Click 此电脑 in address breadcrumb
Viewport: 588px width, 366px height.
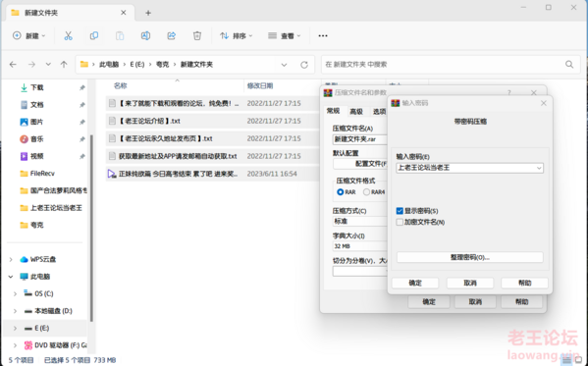coord(109,65)
